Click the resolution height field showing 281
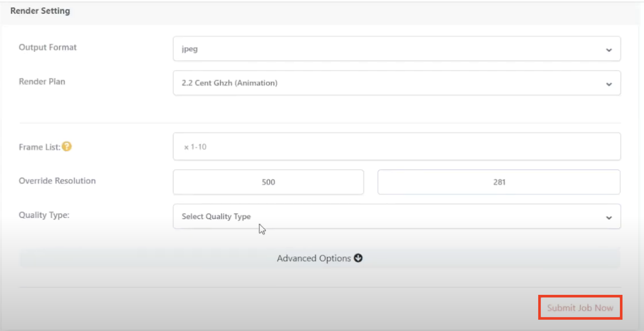 499,182
